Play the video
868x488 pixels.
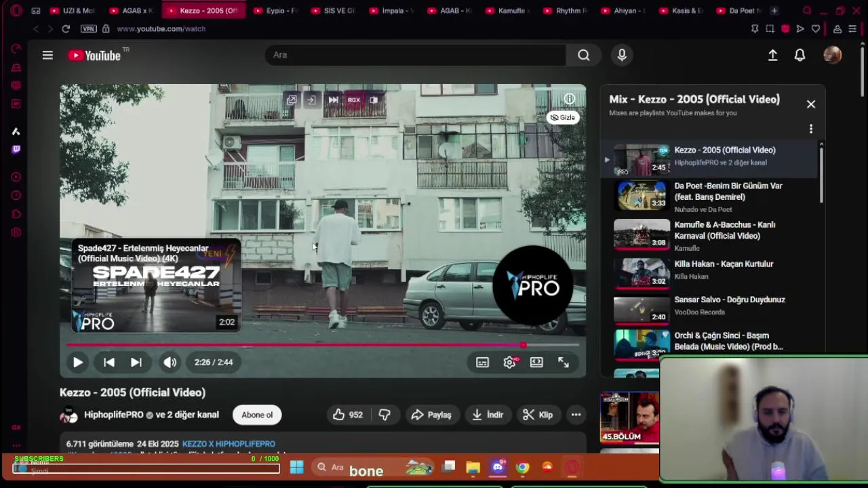coord(78,363)
